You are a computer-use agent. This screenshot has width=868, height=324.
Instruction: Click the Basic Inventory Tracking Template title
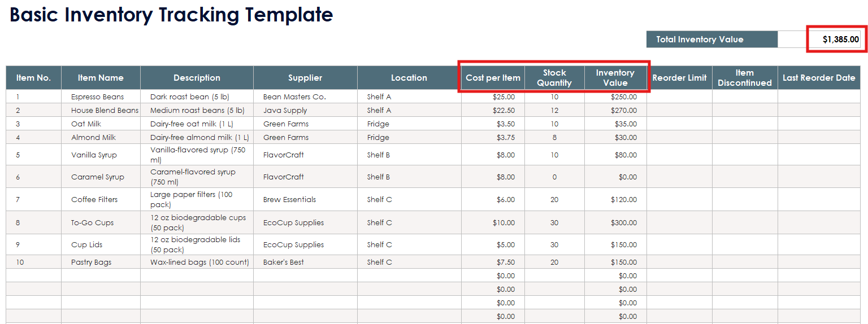[x=171, y=15]
